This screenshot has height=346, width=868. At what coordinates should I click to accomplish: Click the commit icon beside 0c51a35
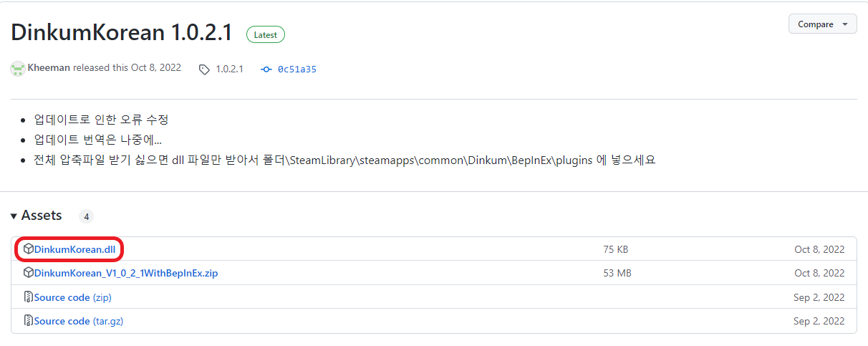point(266,69)
